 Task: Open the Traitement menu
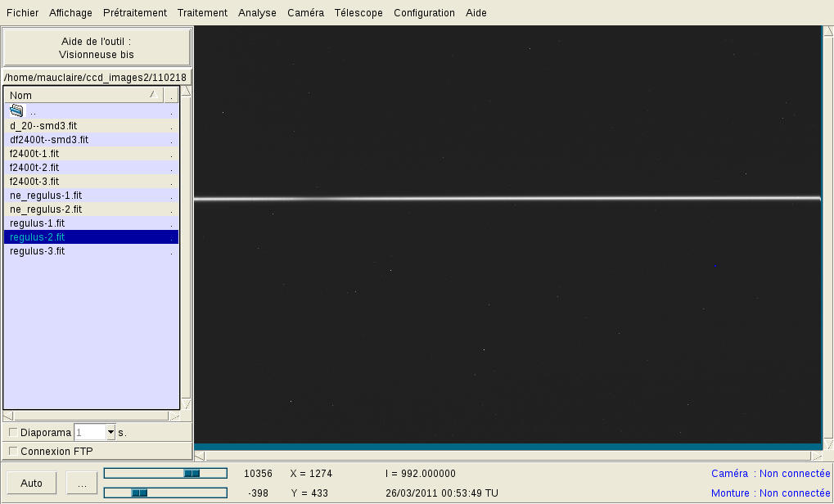click(202, 13)
